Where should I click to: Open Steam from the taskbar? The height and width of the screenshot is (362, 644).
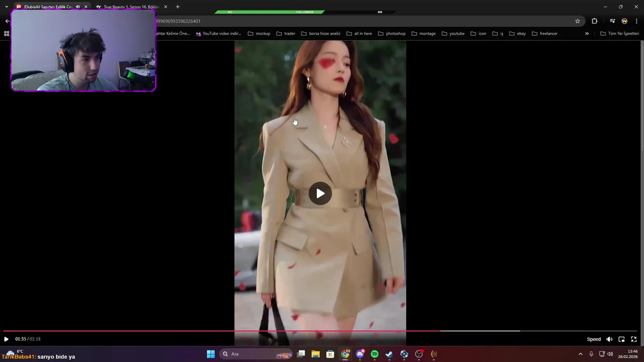point(389,354)
